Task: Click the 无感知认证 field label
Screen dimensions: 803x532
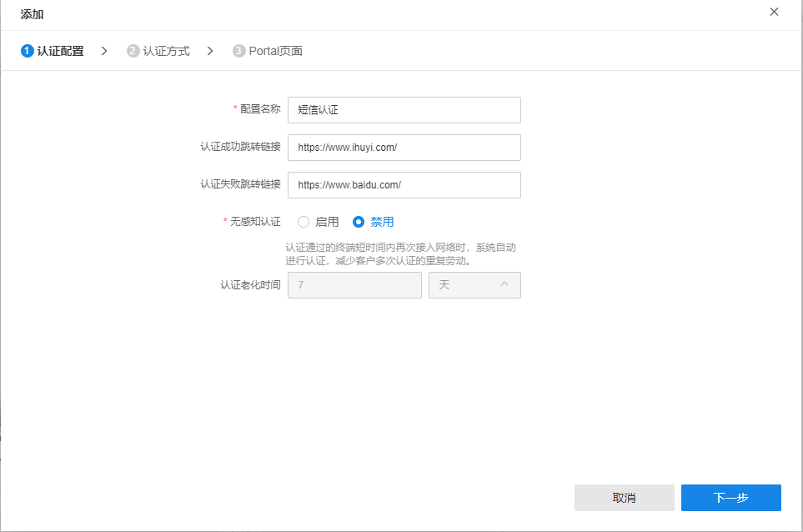Action: (x=254, y=222)
